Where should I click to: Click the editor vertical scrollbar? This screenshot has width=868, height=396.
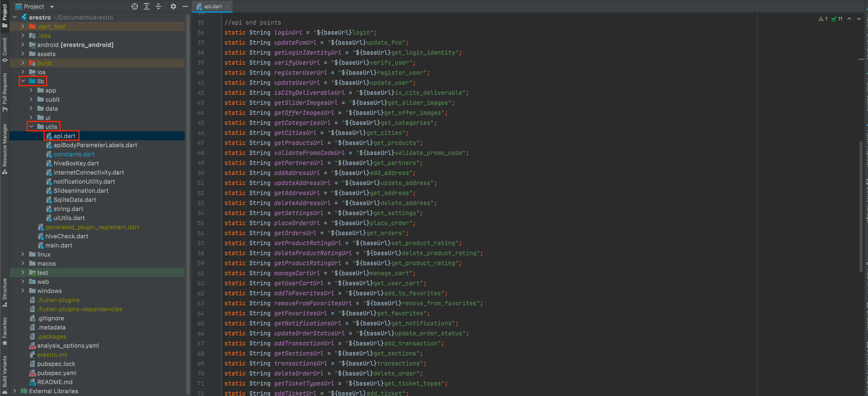click(x=861, y=206)
